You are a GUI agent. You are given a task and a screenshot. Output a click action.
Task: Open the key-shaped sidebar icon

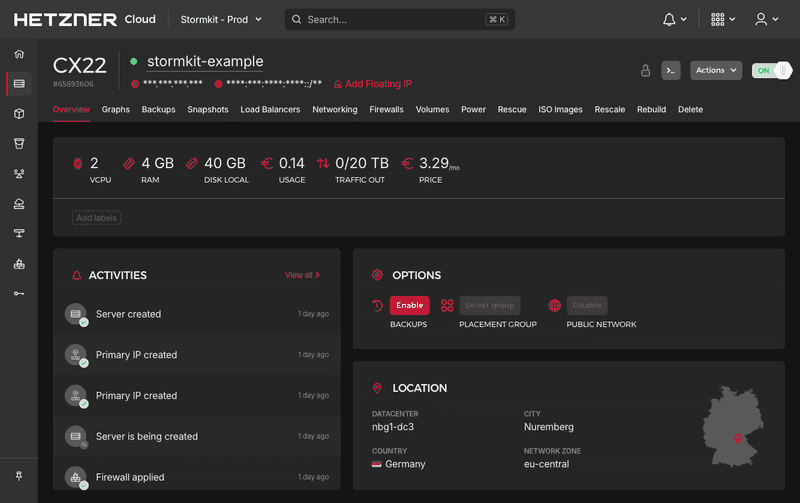point(19,294)
